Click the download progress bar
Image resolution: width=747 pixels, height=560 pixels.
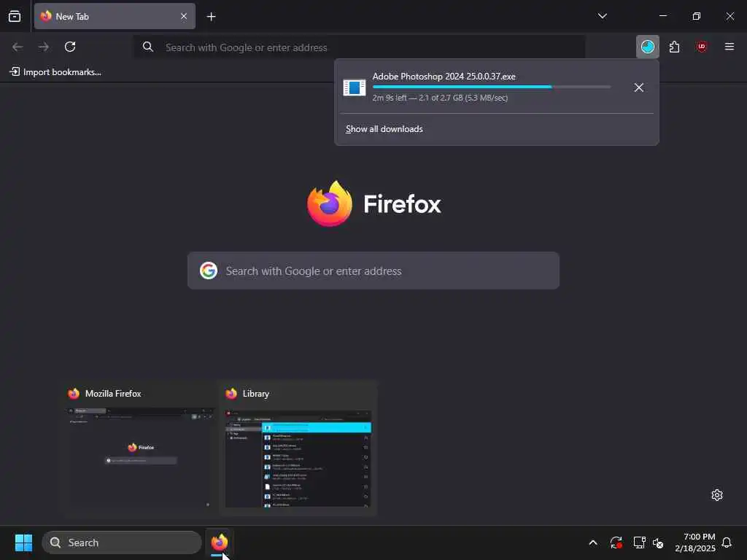coord(492,87)
